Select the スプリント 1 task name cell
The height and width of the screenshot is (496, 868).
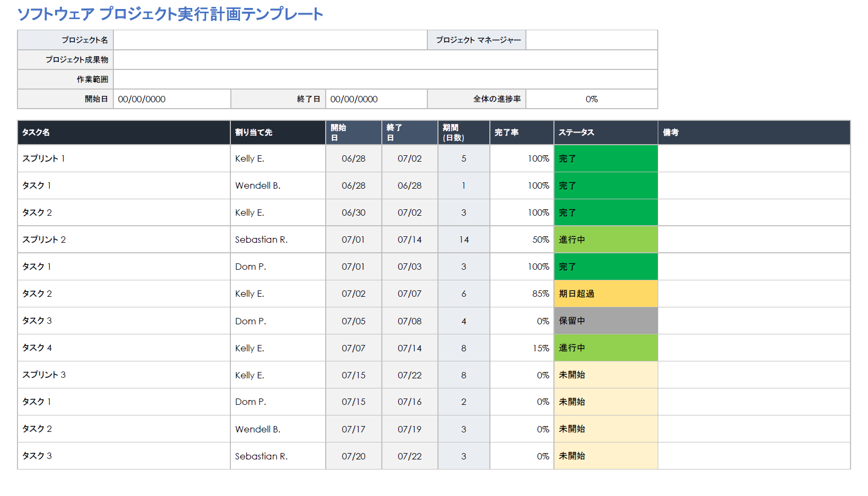click(124, 158)
